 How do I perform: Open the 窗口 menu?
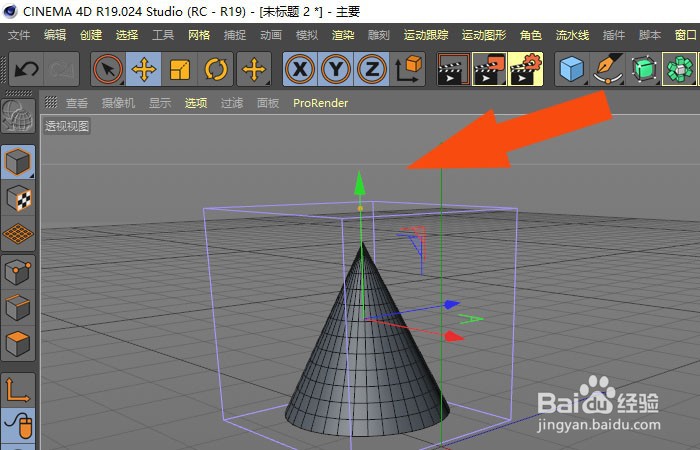(686, 35)
